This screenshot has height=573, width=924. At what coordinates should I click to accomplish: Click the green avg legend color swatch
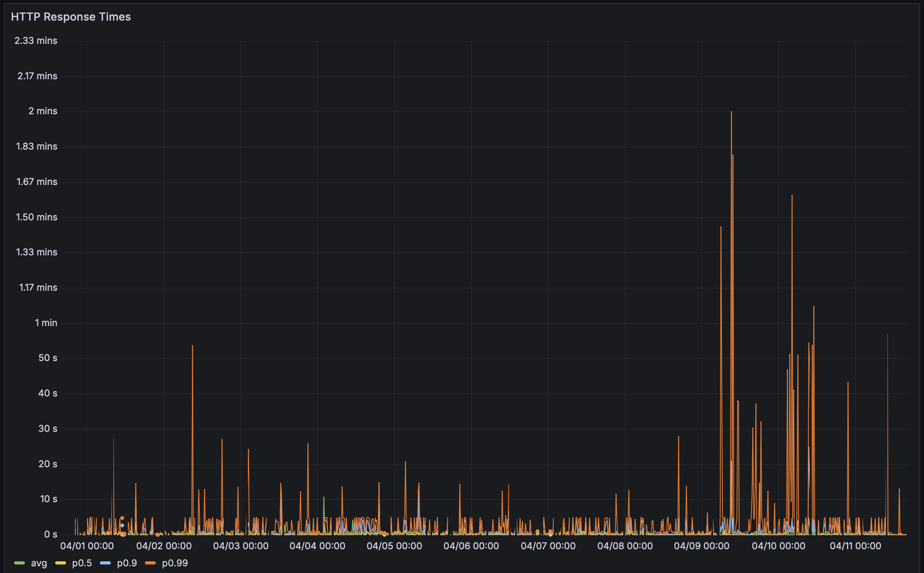tap(19, 563)
